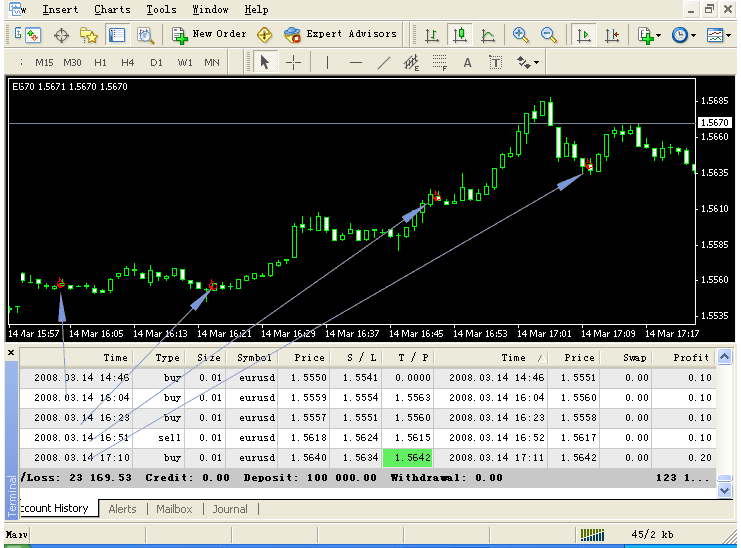Switch chart to bar chart mode

pos(432,34)
